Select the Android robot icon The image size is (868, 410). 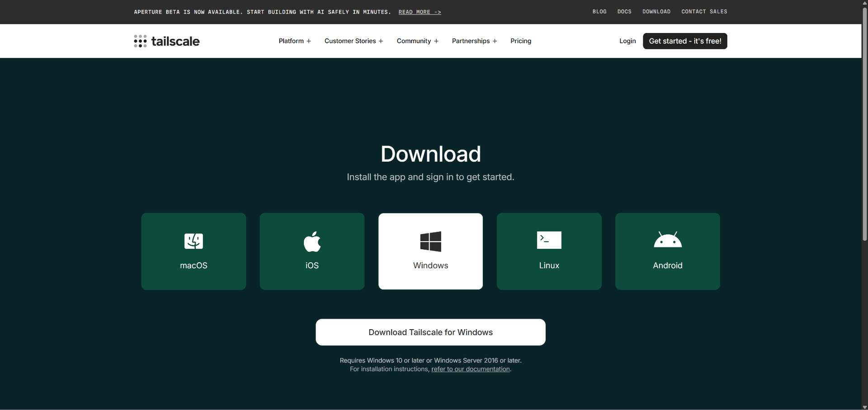pos(668,240)
